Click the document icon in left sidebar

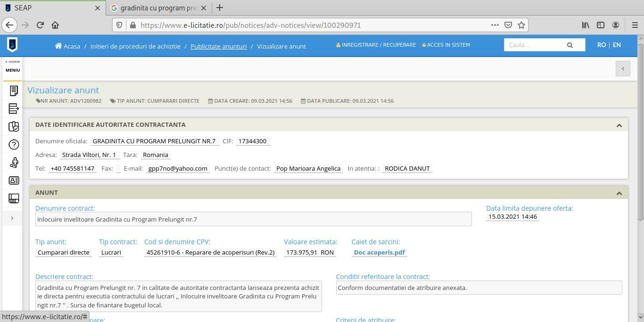[x=14, y=91]
